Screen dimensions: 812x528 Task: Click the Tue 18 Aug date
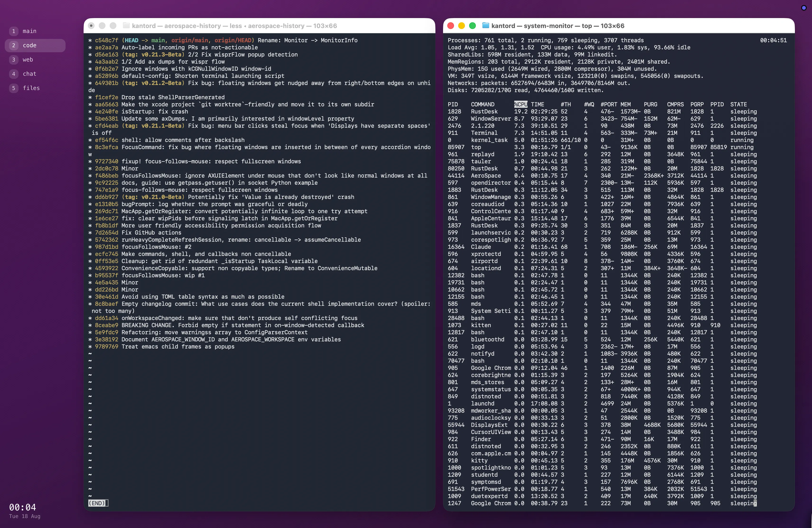(x=24, y=516)
